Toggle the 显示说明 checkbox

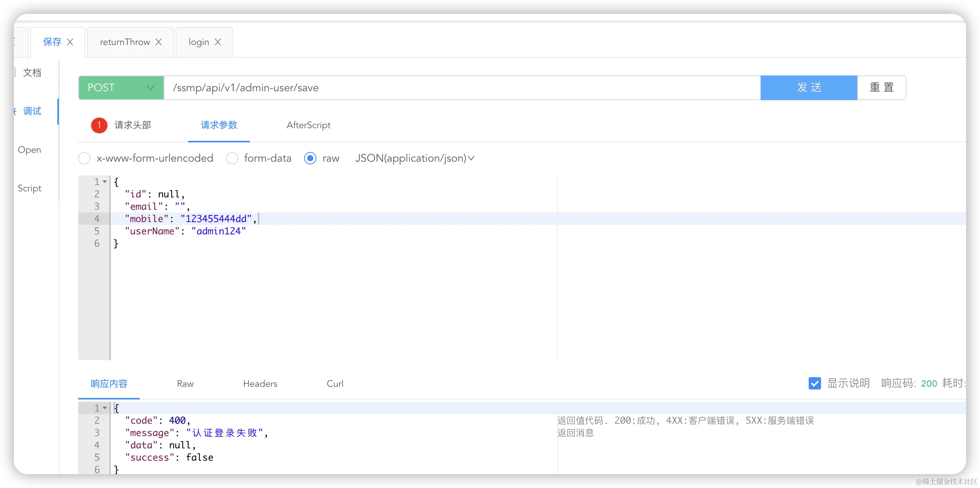click(x=814, y=383)
